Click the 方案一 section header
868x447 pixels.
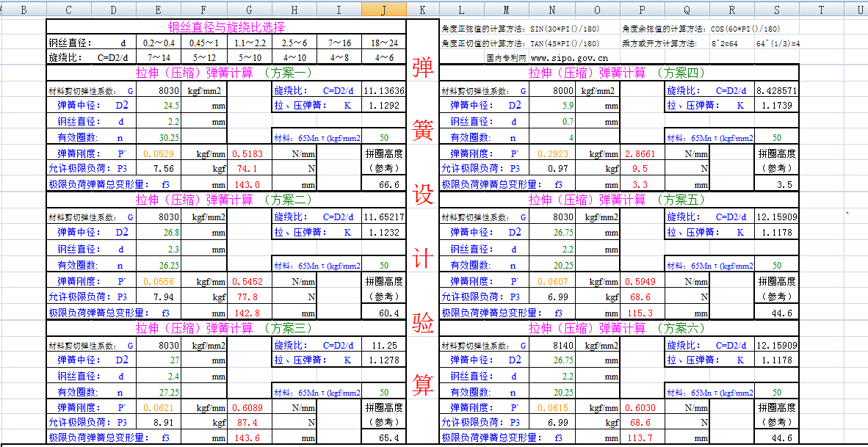point(226,73)
